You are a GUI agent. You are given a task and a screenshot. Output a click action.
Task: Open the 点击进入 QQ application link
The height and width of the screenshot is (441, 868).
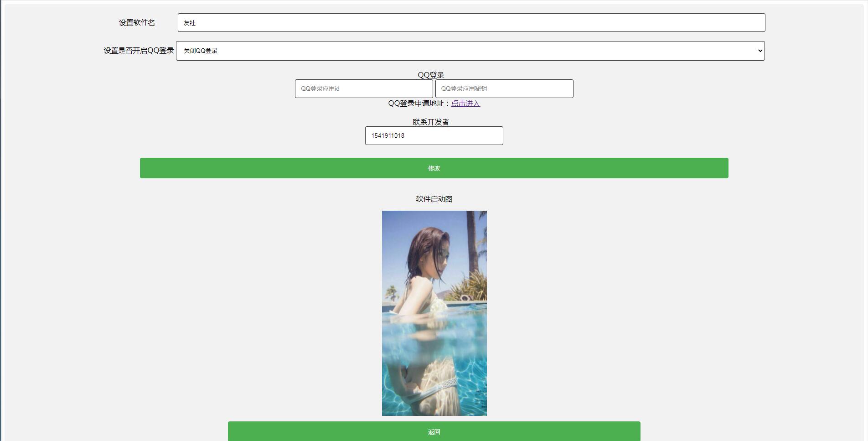click(465, 104)
